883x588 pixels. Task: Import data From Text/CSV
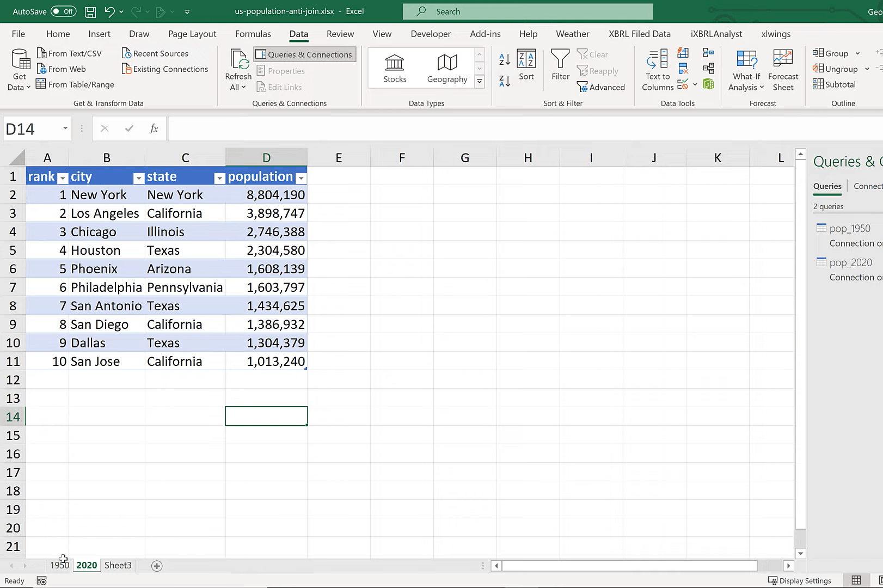(x=69, y=53)
